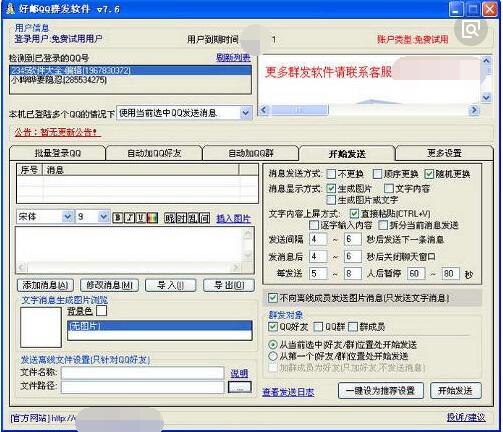Select 从当前选中好友/群位置处开始发送 radio

(x=273, y=345)
